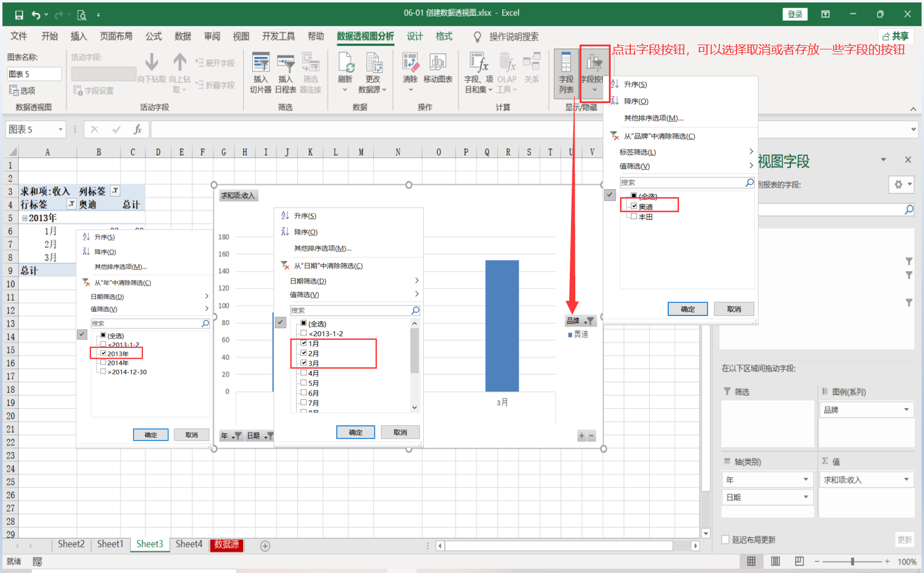Click 取消 in the year filter popup

click(x=192, y=434)
